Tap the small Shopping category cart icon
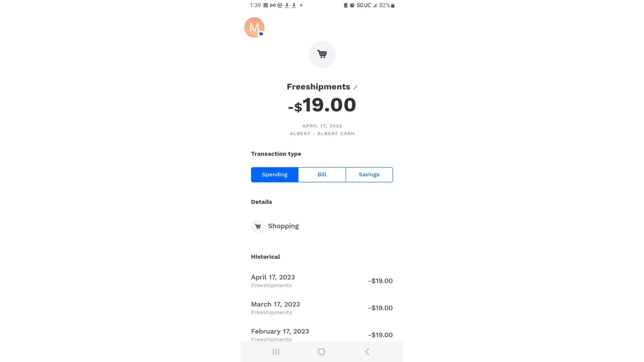Screen dimensions: 644x362 click(258, 226)
